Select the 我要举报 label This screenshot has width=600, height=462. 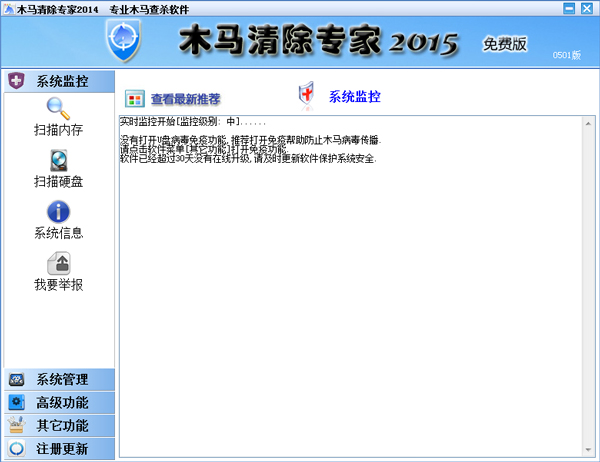click(59, 285)
